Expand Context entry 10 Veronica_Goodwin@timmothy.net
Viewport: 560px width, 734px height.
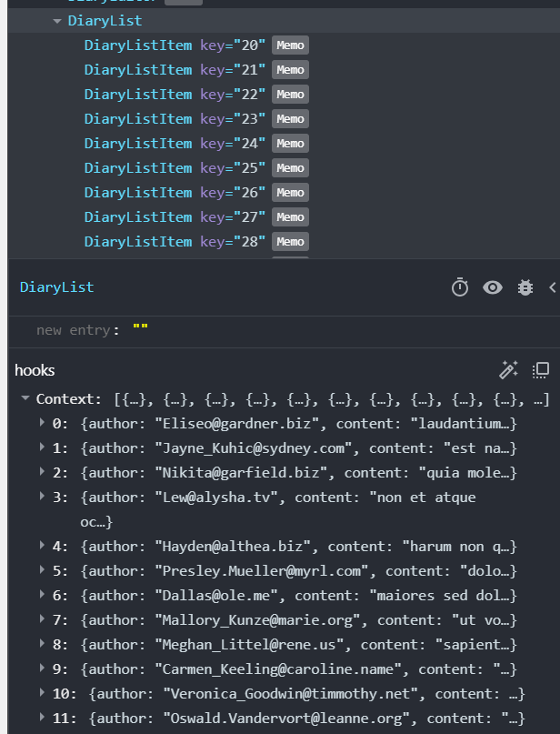[42, 693]
